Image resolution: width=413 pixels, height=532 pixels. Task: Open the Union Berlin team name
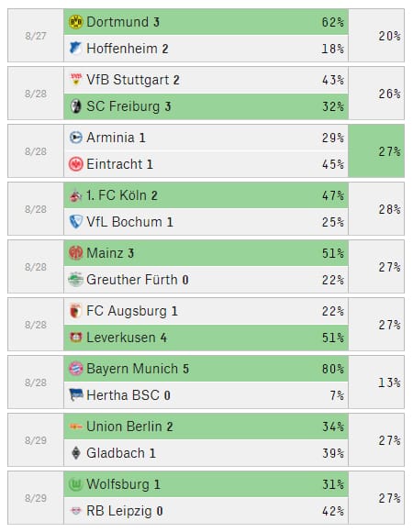coord(124,427)
